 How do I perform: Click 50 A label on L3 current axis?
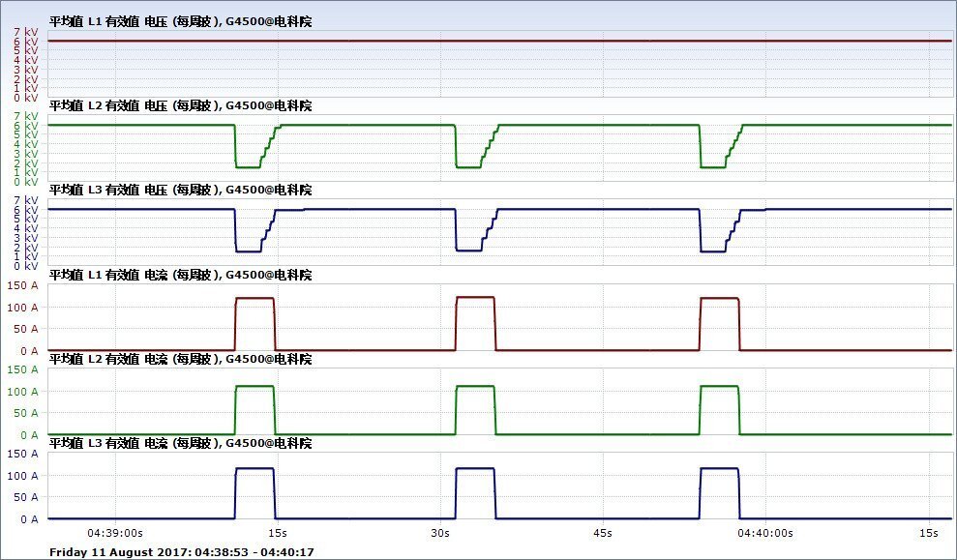(x=25, y=497)
